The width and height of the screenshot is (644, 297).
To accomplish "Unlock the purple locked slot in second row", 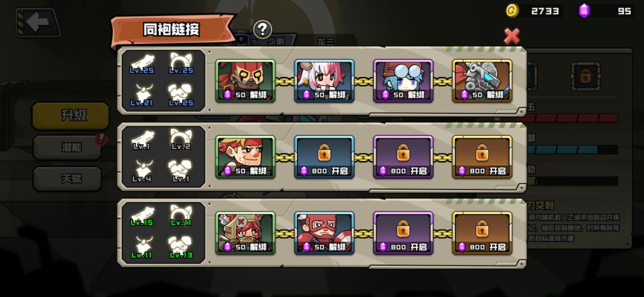I will point(403,157).
